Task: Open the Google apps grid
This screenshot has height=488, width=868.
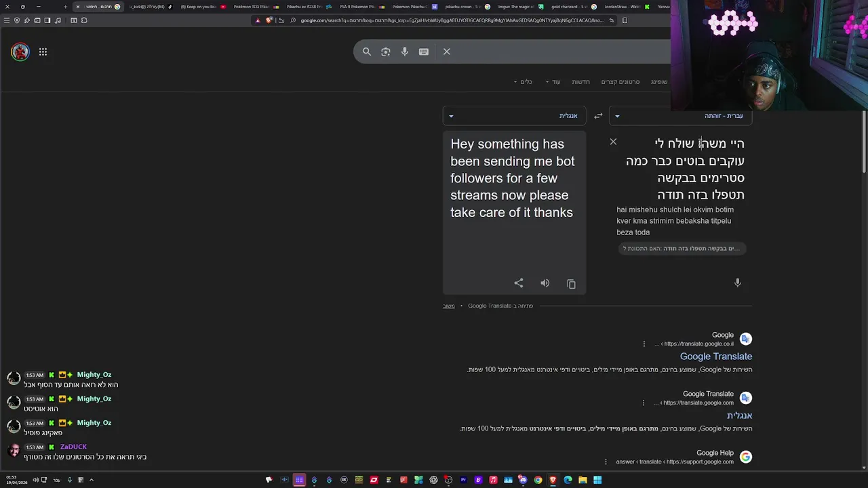Action: click(x=43, y=52)
